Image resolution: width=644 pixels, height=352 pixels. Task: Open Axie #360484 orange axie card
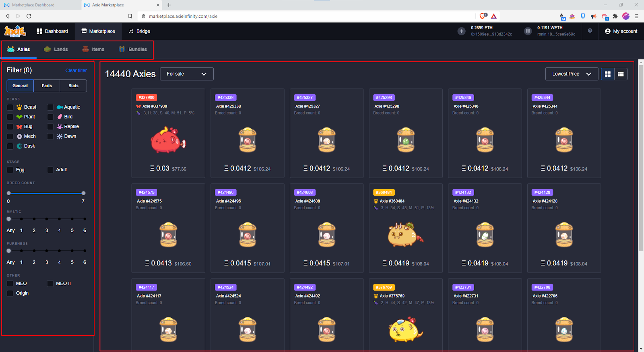(406, 228)
